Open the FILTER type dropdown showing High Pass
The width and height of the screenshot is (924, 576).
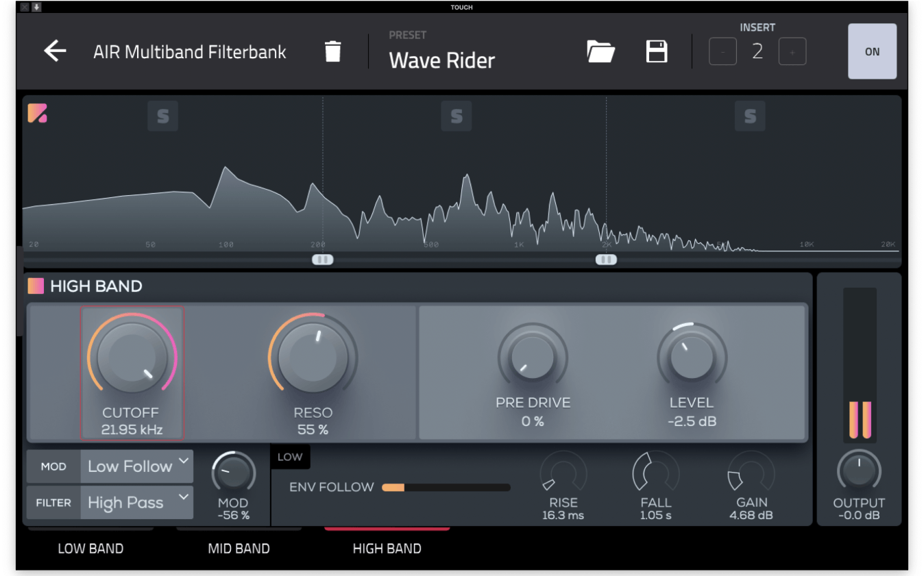[136, 503]
